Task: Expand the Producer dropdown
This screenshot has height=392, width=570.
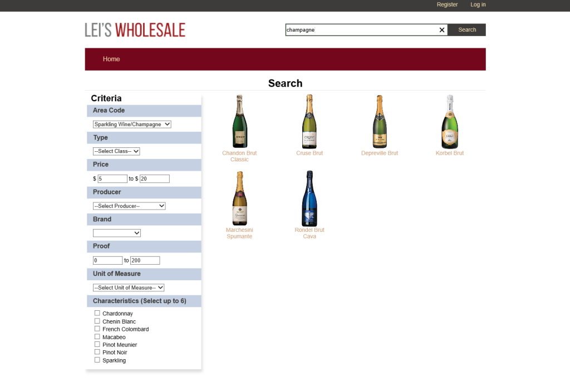Action: (129, 206)
